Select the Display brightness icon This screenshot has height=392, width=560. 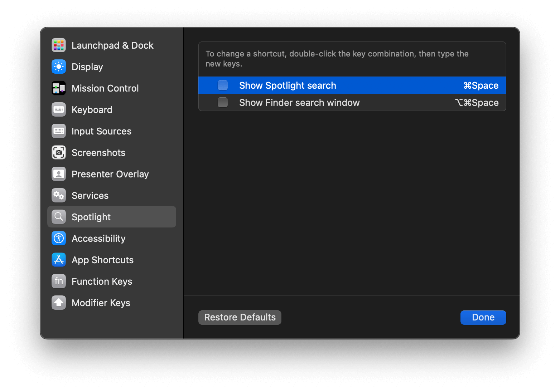59,67
